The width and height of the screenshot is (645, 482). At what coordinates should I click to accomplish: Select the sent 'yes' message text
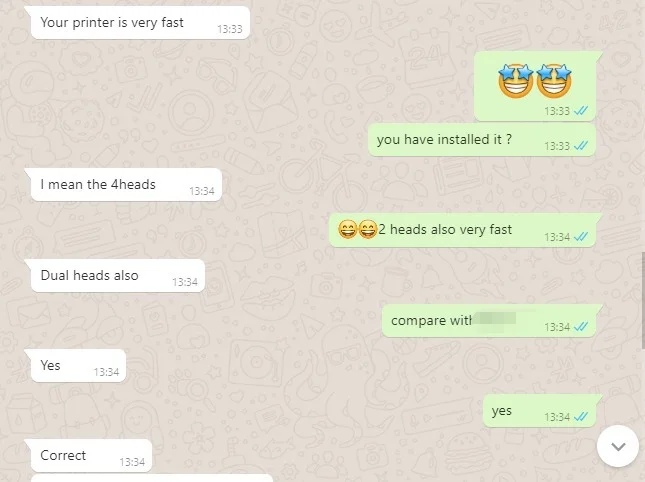pos(501,410)
